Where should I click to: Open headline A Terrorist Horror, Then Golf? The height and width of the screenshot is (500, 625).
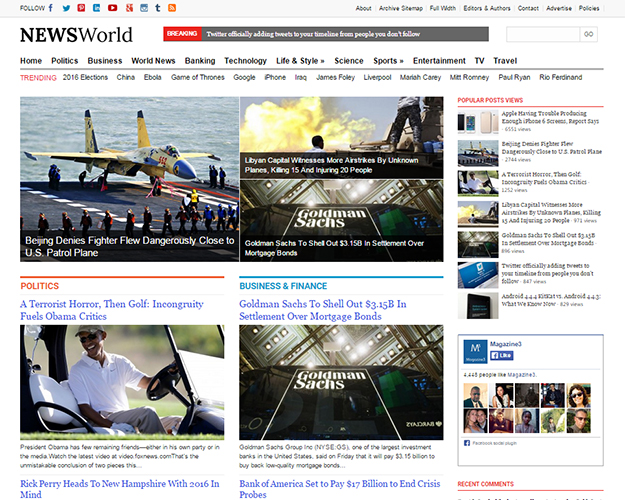click(112, 310)
